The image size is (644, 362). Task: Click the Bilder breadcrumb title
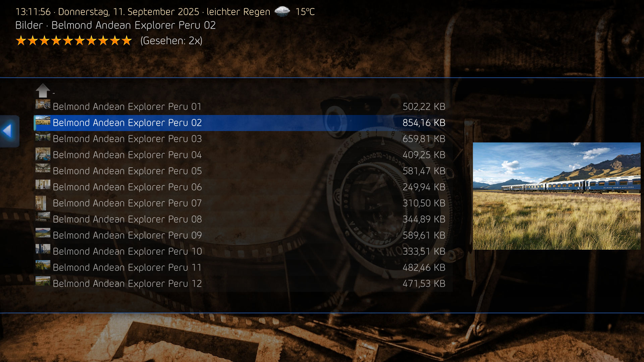[x=29, y=25]
